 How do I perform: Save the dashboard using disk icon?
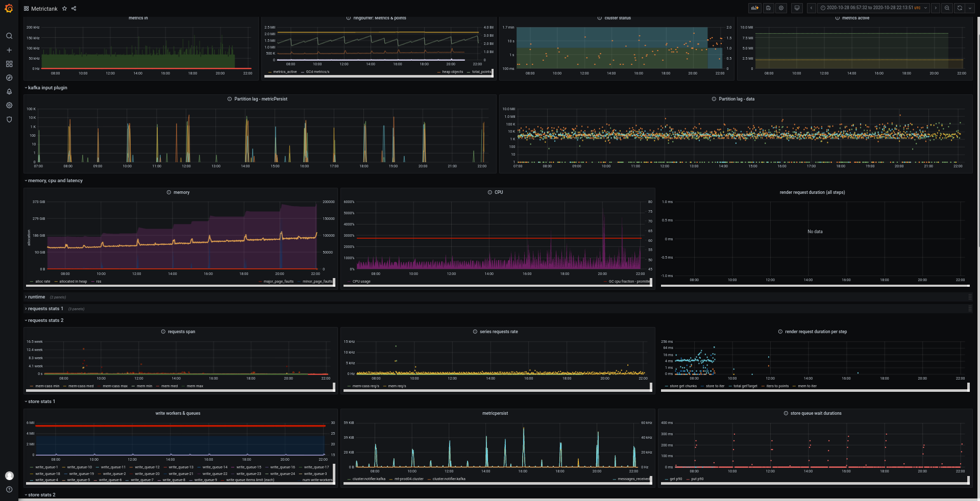point(769,8)
